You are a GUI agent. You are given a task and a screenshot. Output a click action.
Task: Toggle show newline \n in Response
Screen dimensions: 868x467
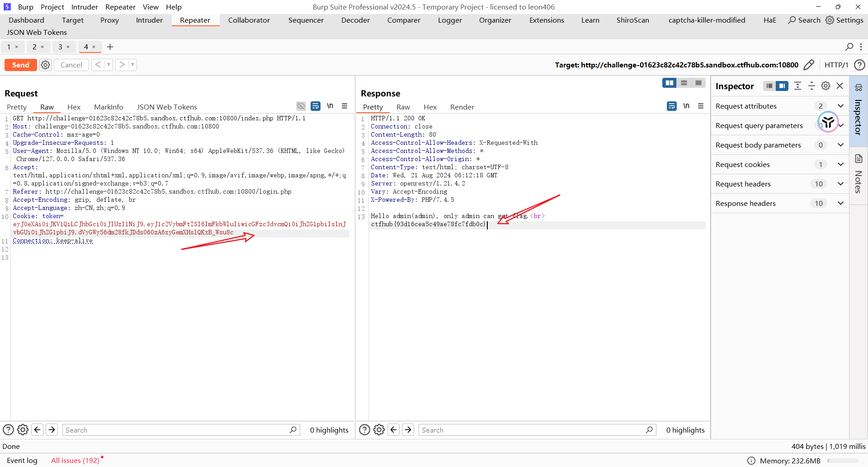(686, 106)
